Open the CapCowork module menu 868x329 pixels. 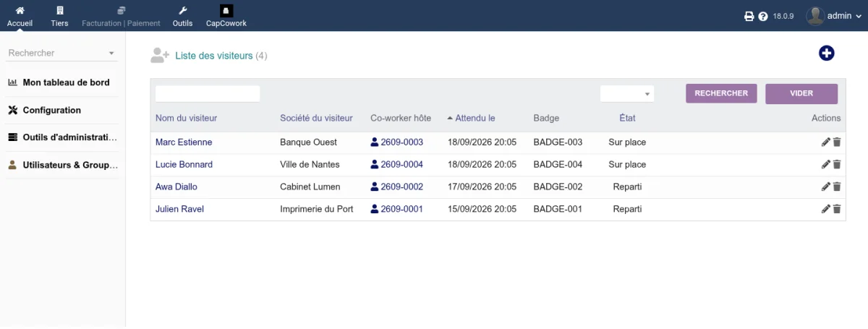coord(226,16)
